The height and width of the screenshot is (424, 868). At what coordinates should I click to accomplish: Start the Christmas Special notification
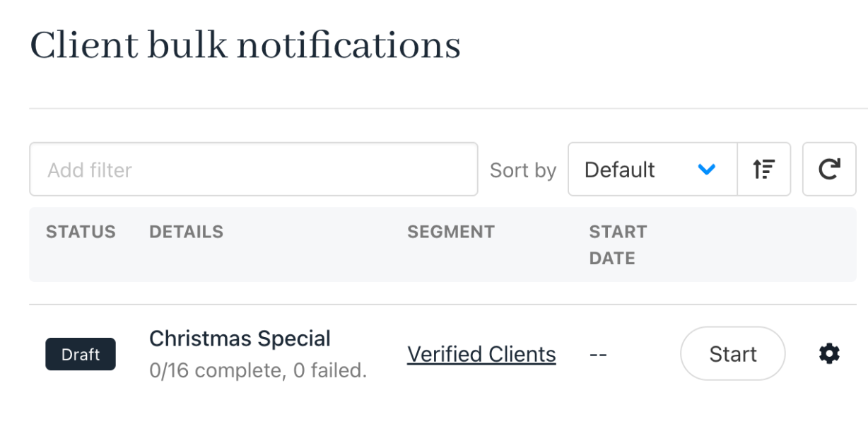[x=732, y=353]
